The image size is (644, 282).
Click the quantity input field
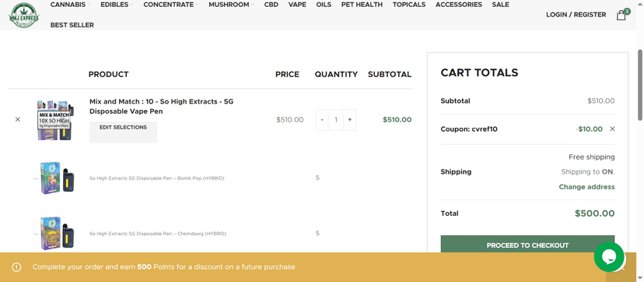pyautogui.click(x=336, y=120)
